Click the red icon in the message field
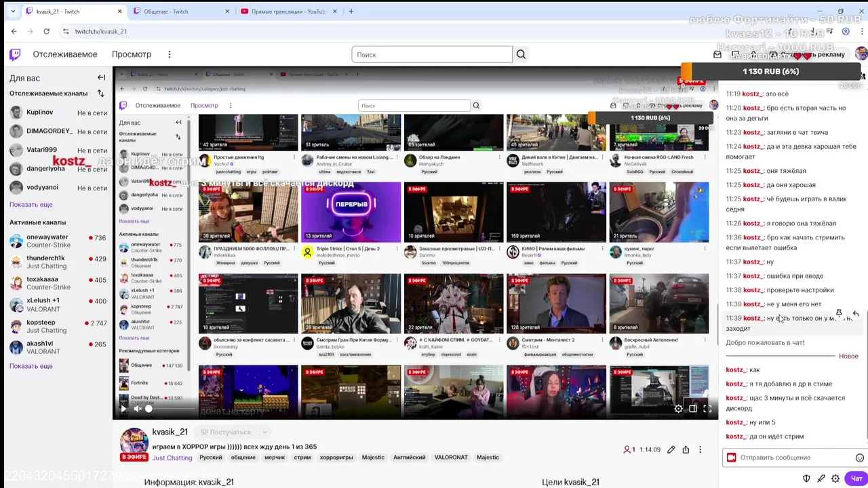 pos(731,457)
